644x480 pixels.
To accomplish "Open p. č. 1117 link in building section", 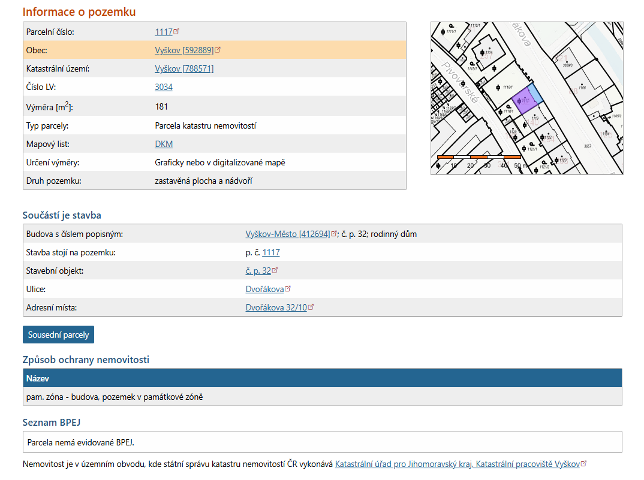I will click(x=271, y=253).
